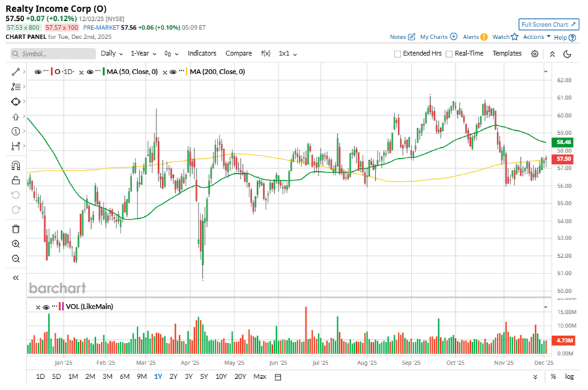Select the 5Y time range
The width and height of the screenshot is (588, 390).
point(204,376)
